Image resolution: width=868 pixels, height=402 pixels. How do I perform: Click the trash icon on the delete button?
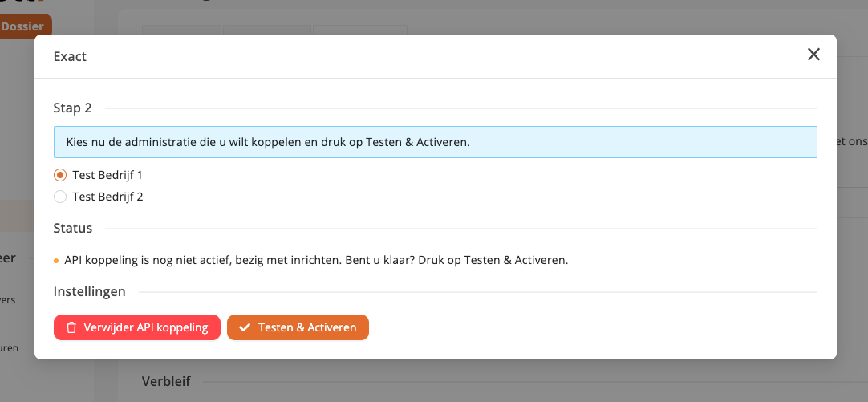pyautogui.click(x=71, y=327)
